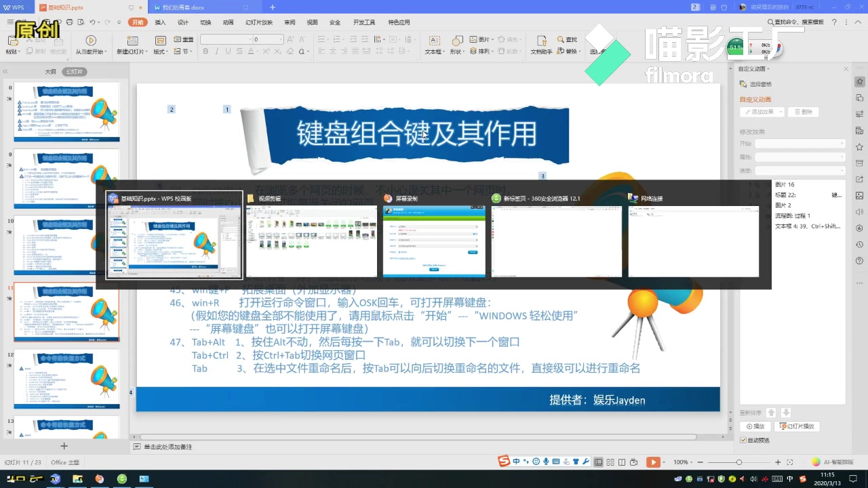
Task: Add a new document tab with plus
Action: coord(273,7)
